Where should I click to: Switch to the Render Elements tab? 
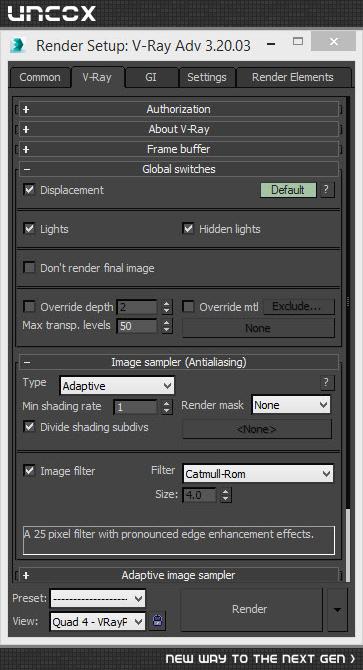[293, 77]
